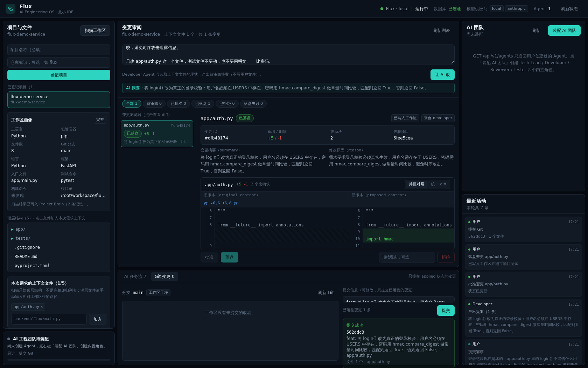Click the 批准变更 app/auth.py activity entry

pos(524,284)
